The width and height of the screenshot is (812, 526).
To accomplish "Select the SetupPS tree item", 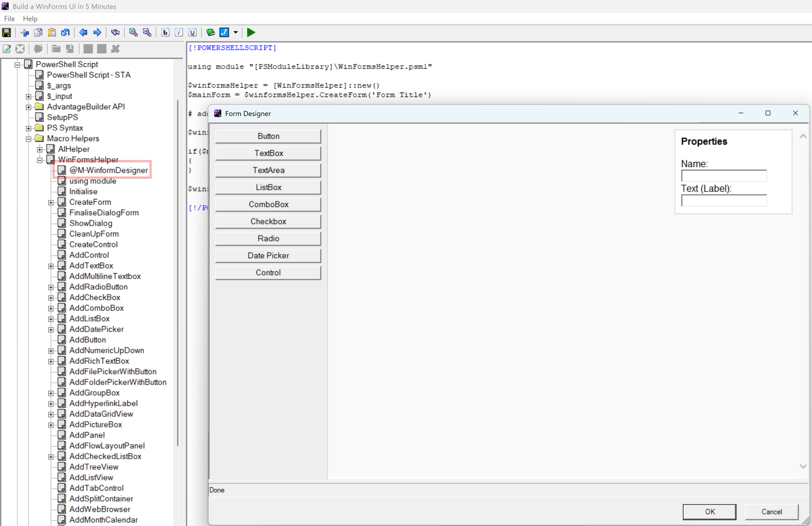I will tap(62, 117).
